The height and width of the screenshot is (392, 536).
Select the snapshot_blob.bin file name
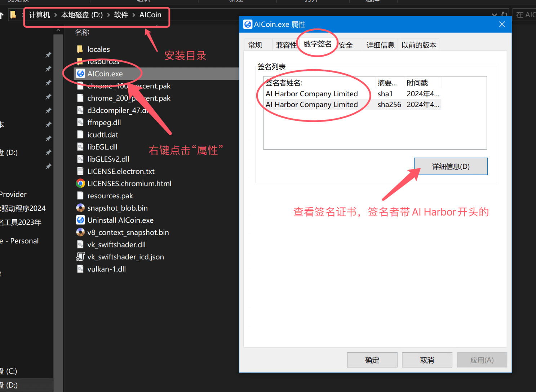118,208
